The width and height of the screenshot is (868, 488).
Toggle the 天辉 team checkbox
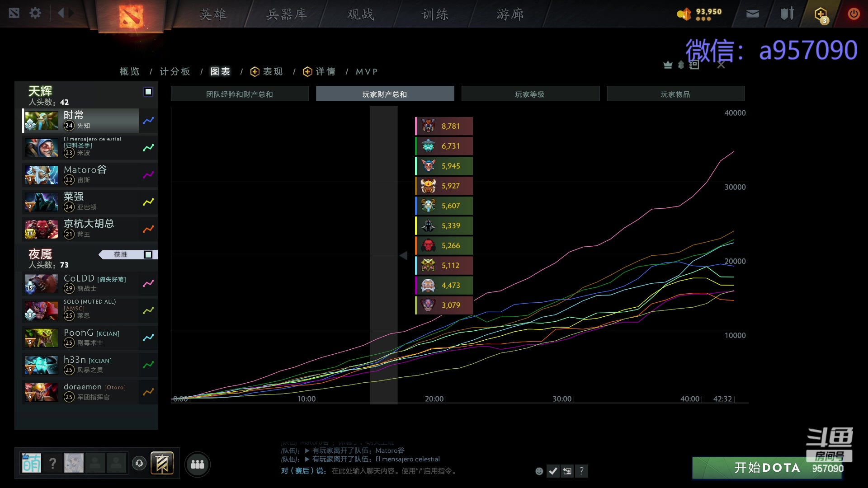tap(148, 92)
